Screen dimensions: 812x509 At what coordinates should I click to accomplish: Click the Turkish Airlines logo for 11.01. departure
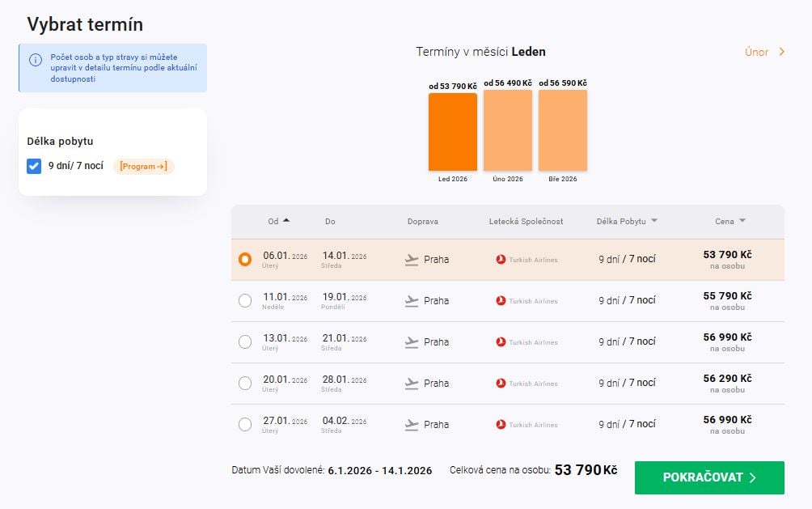click(501, 301)
